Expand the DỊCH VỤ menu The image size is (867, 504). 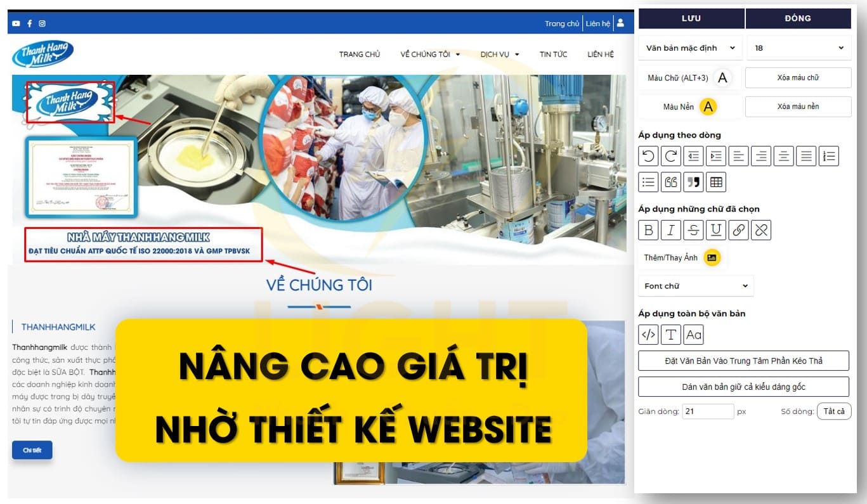[500, 55]
